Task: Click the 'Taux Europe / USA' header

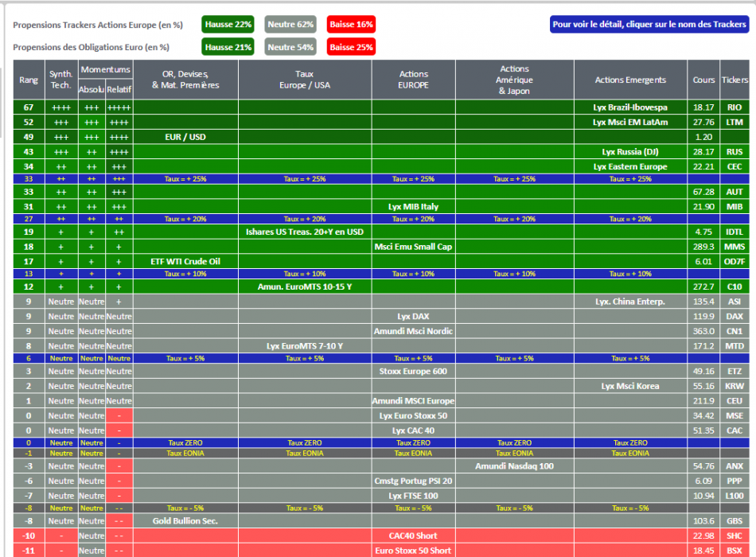Action: [x=305, y=80]
